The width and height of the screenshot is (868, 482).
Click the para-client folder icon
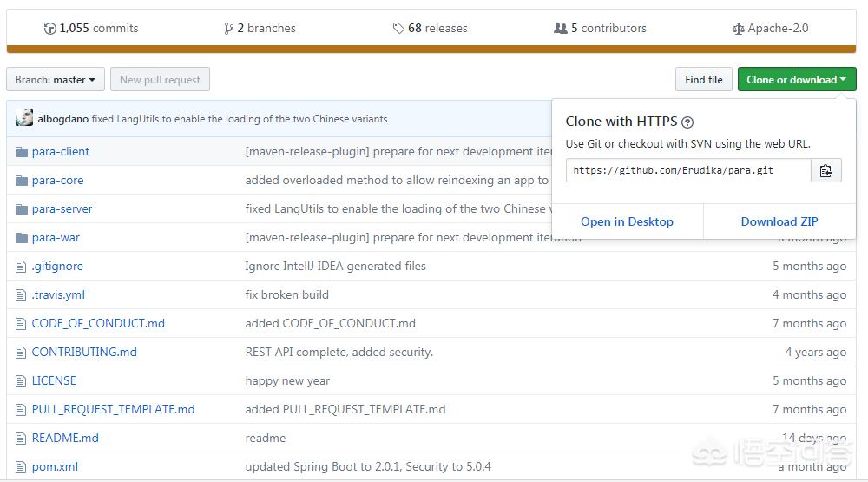22,152
